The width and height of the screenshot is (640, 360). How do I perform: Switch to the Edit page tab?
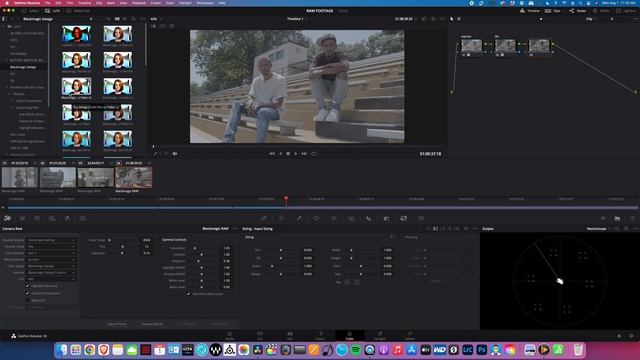[290, 336]
